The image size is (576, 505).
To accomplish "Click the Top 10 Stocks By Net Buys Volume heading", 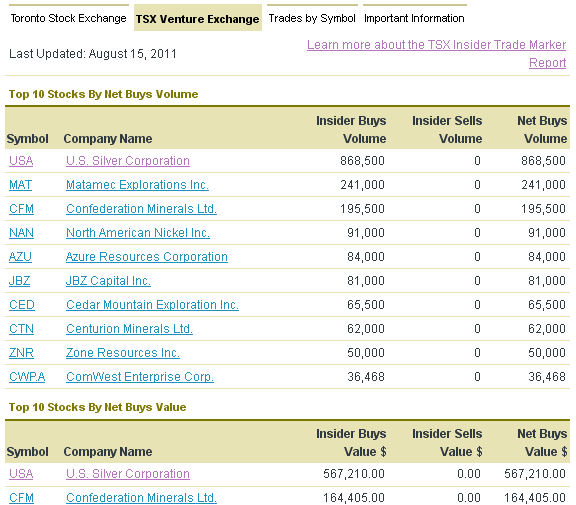I will 103,94.
